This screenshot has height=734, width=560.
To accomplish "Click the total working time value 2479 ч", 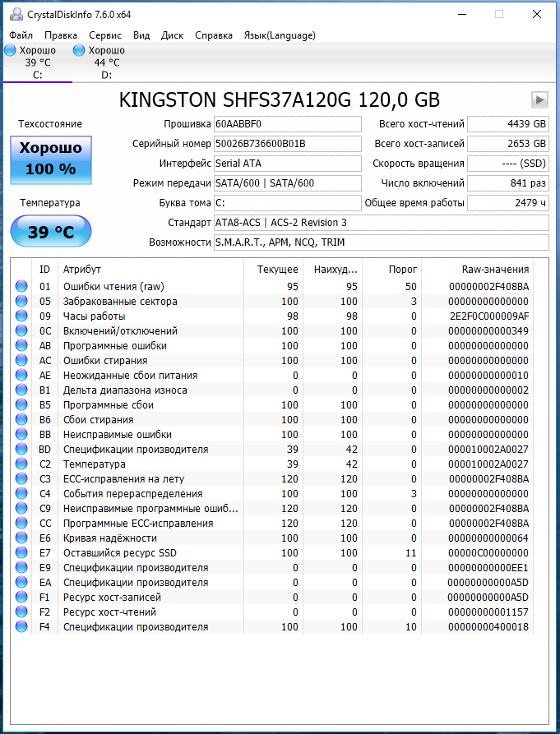I will [508, 203].
